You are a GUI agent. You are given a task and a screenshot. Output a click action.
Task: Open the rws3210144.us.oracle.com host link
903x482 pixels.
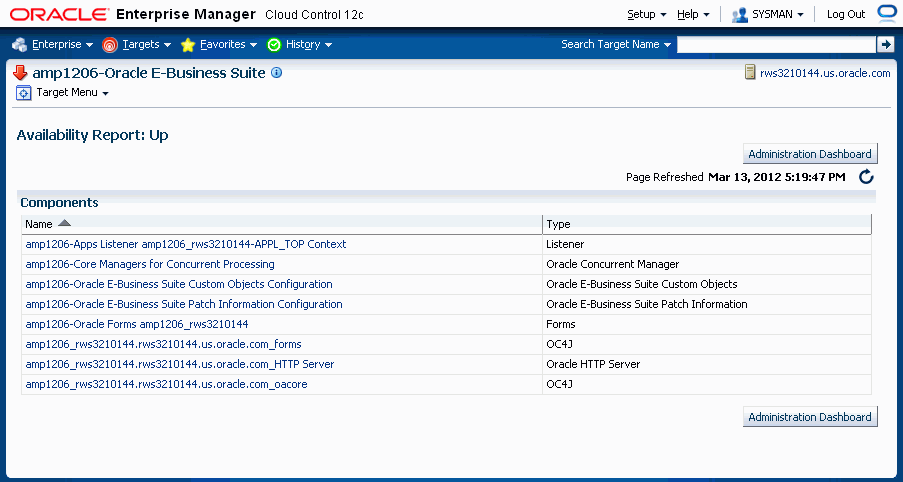(825, 73)
